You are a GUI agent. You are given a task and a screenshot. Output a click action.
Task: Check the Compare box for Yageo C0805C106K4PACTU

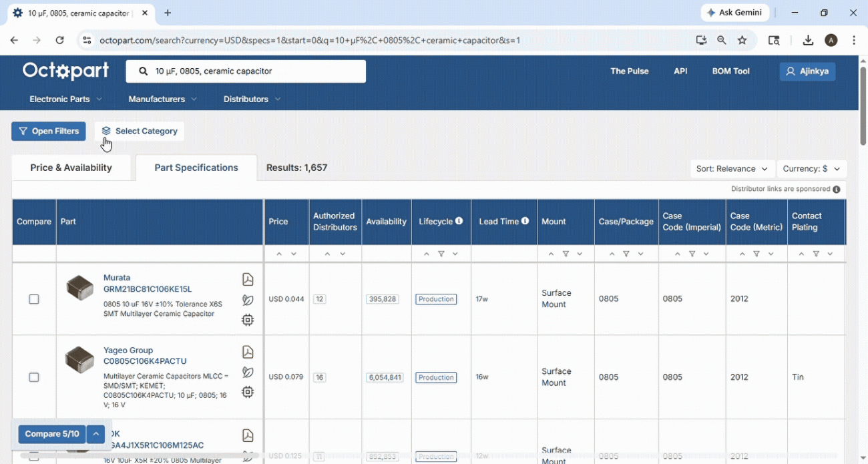click(x=34, y=378)
